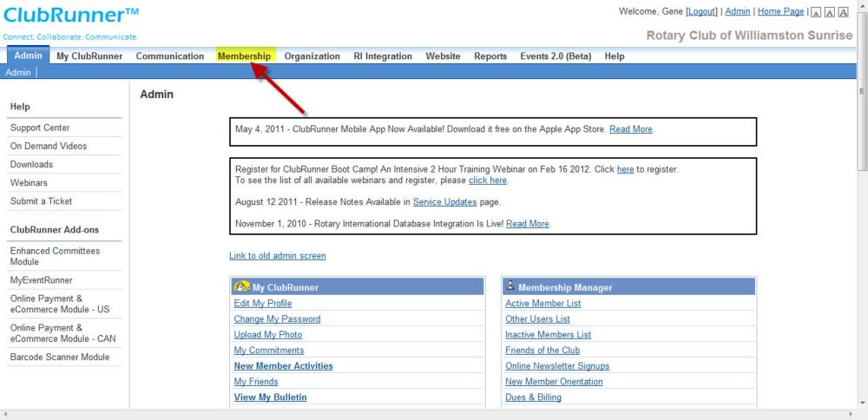Open the Service Updates link
The height and width of the screenshot is (420, 868).
(445, 202)
